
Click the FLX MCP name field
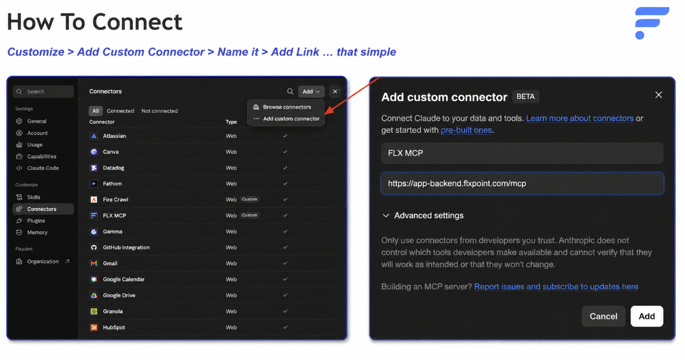(522, 153)
